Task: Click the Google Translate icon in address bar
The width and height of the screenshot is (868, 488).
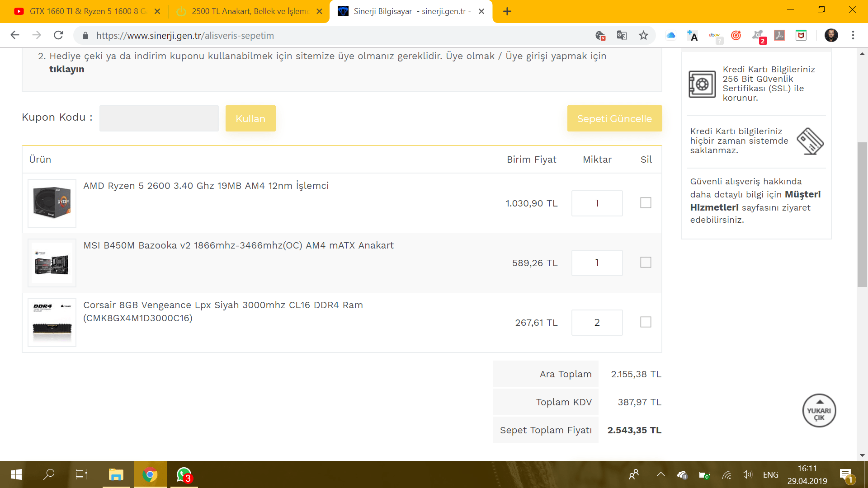Action: [x=622, y=35]
